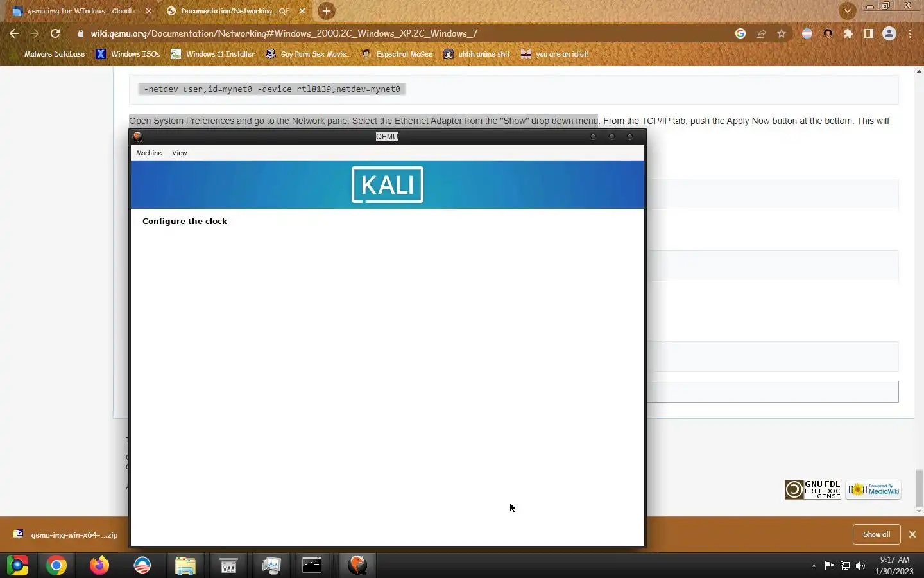
Task: Open the system monitor icon on taskbar
Action: [x=271, y=565]
